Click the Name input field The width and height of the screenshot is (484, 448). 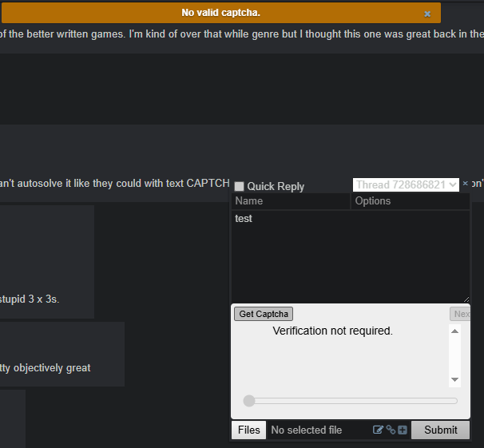coord(291,201)
